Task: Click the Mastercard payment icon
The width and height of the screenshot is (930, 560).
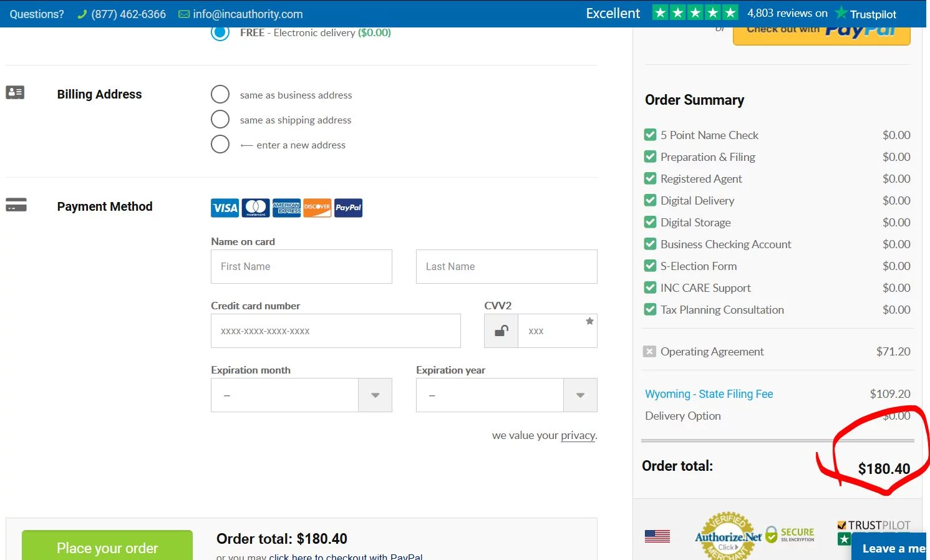Action: 256,208
